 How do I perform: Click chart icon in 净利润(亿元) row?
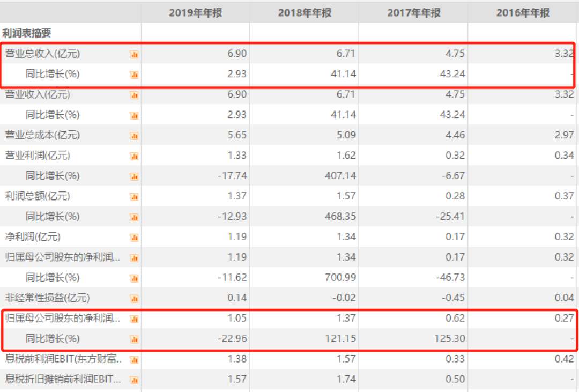(x=134, y=238)
